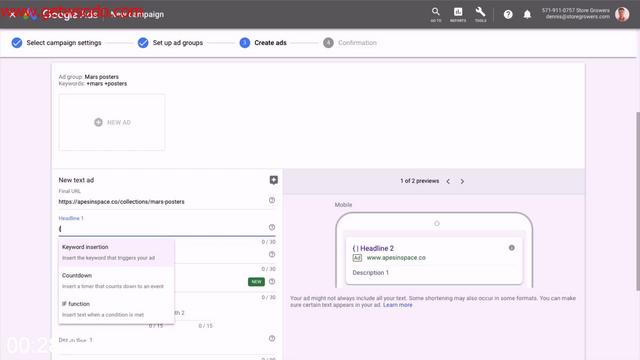
Task: Open help icon for Description 1
Action: 272,338
